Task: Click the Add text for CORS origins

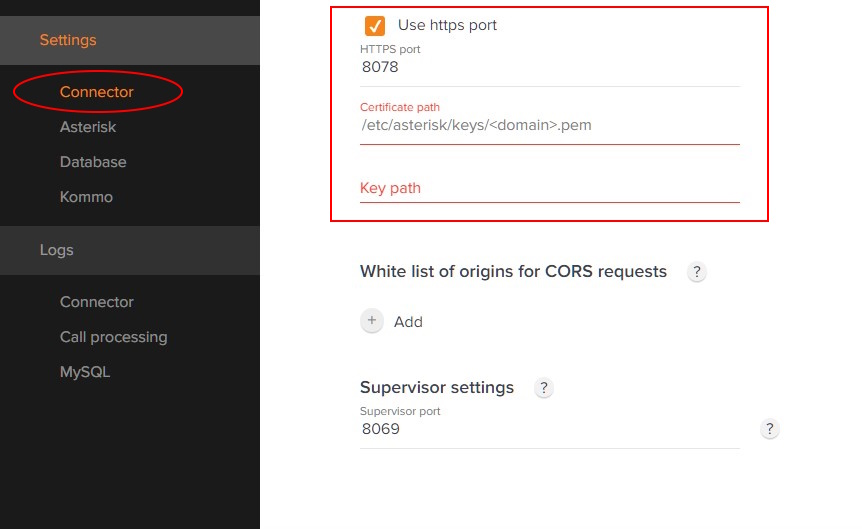Action: click(408, 322)
